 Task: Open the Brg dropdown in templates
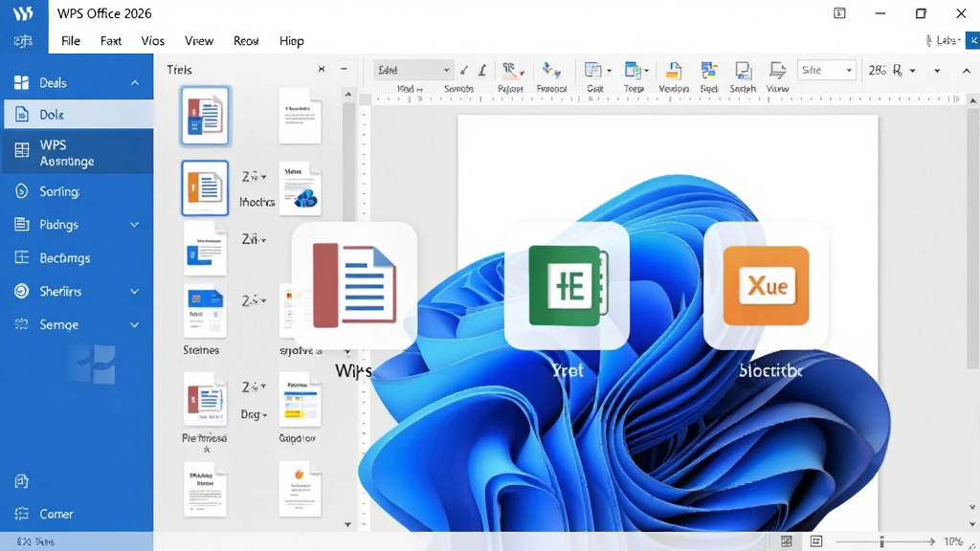click(255, 415)
